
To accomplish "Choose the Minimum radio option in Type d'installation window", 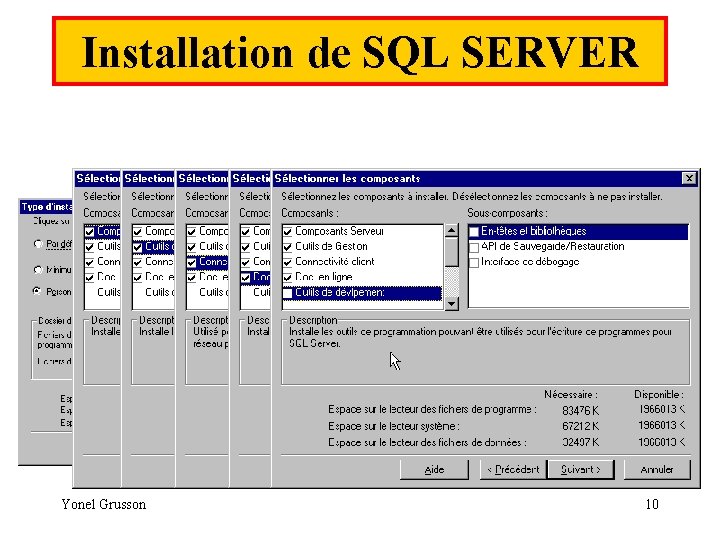I will pos(38,270).
